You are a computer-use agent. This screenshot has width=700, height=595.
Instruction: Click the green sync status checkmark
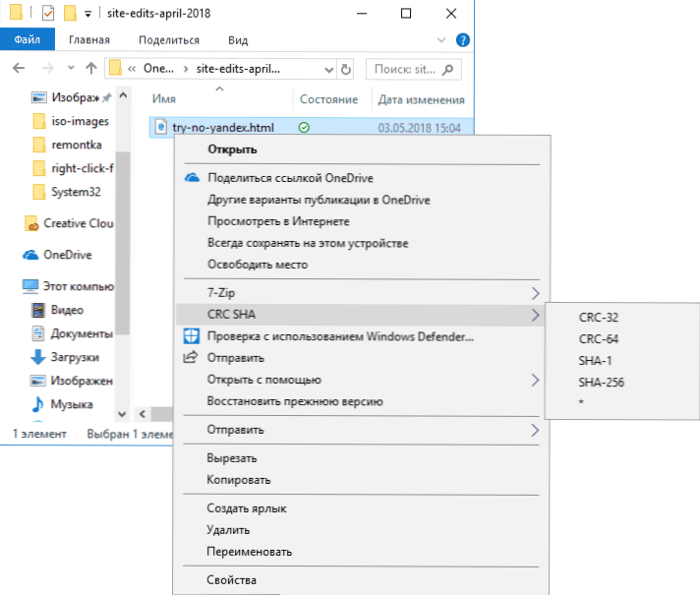click(304, 128)
